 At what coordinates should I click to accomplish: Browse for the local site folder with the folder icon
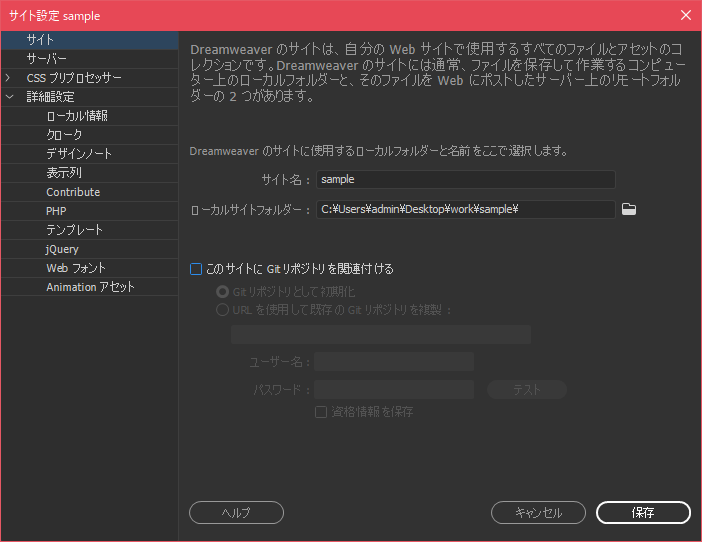click(629, 209)
